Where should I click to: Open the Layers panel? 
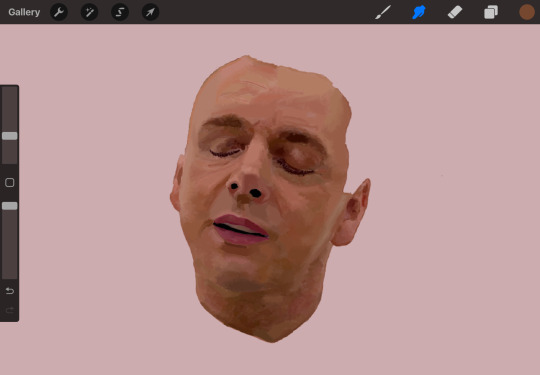tap(491, 12)
